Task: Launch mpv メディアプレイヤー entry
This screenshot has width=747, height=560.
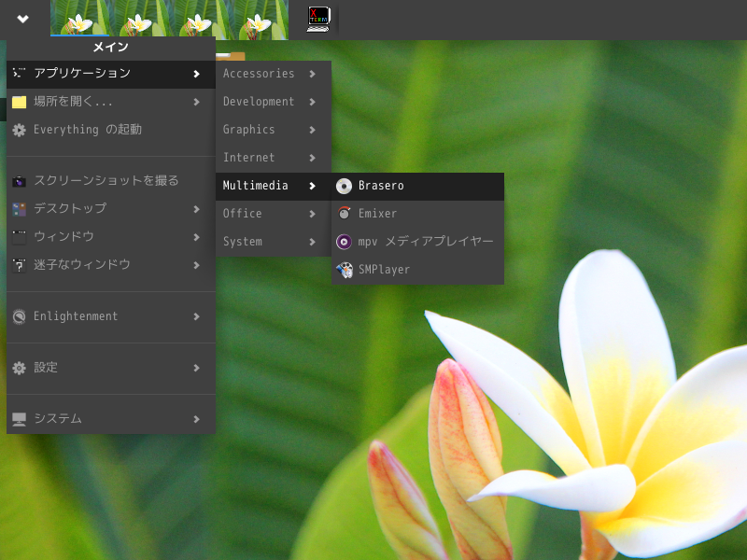Action: click(x=417, y=242)
